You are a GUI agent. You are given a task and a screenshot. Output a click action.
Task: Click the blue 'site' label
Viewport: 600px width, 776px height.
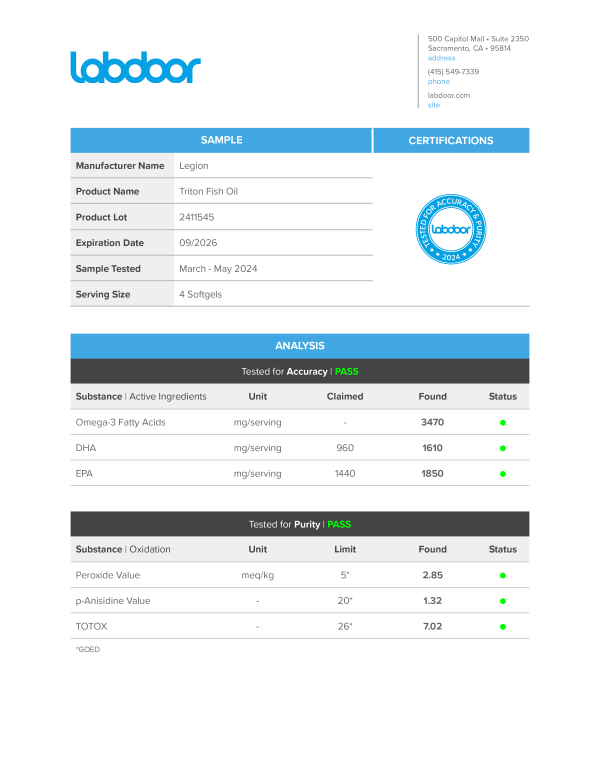(x=434, y=105)
